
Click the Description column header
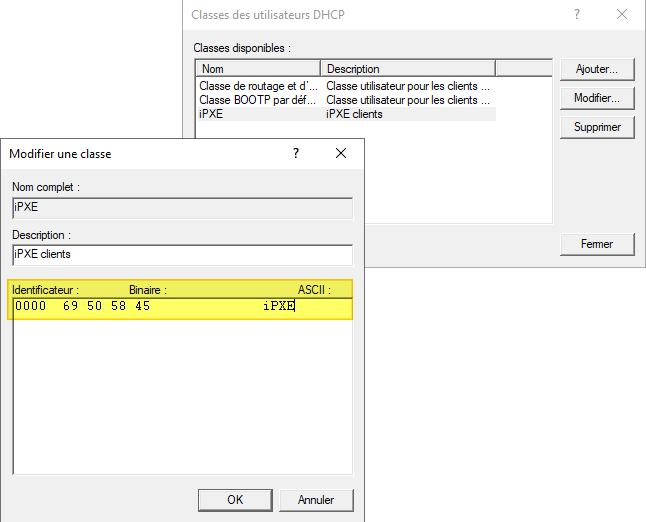(408, 69)
